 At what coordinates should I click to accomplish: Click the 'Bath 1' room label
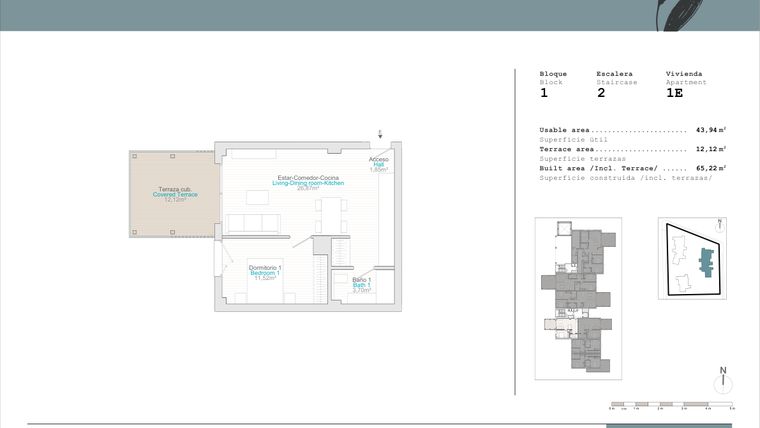click(x=362, y=285)
